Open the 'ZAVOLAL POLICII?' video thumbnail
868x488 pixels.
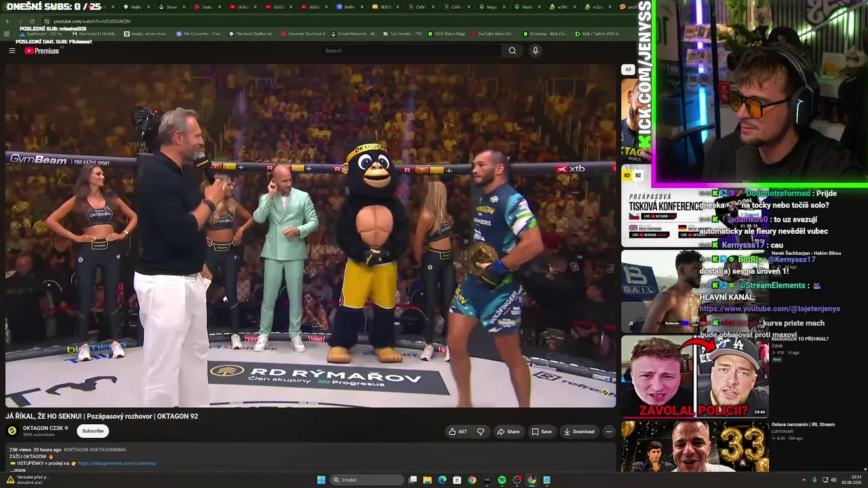694,376
